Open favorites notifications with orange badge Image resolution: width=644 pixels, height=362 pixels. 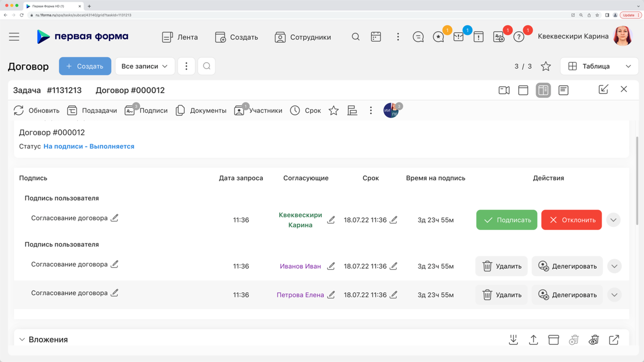(438, 37)
